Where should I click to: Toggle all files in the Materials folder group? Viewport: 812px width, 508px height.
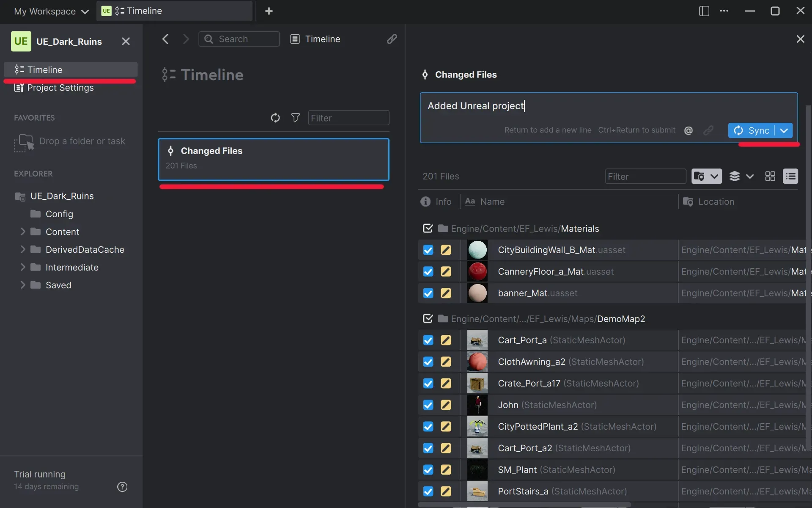tap(428, 229)
